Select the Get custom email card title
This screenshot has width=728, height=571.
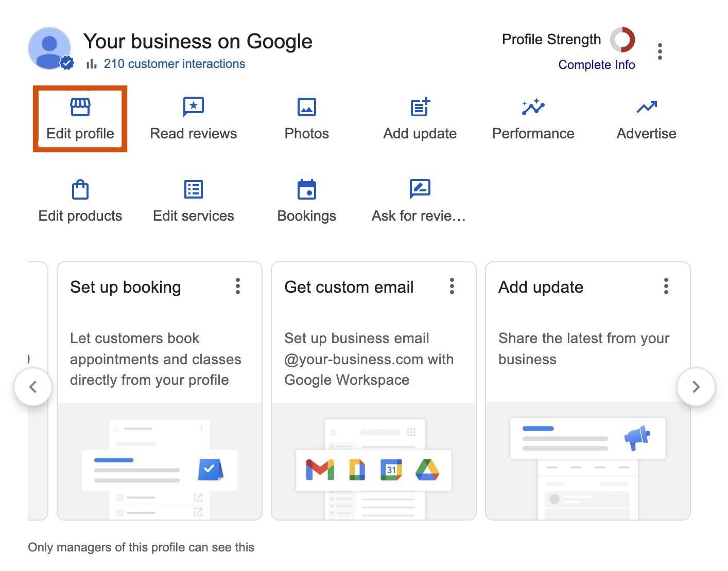click(349, 287)
